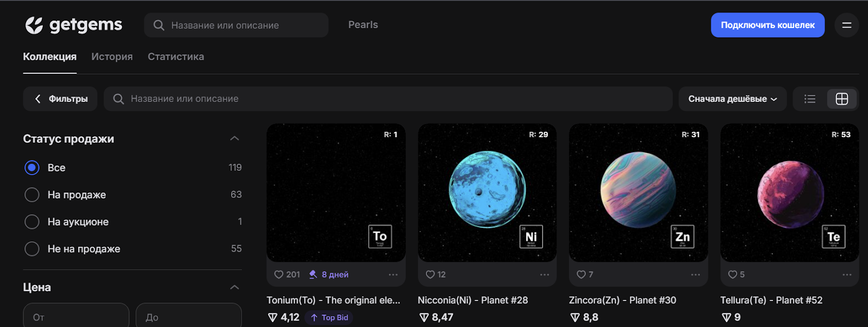Click the getgems logo icon
Screen dimensions: 868x327
tap(34, 25)
